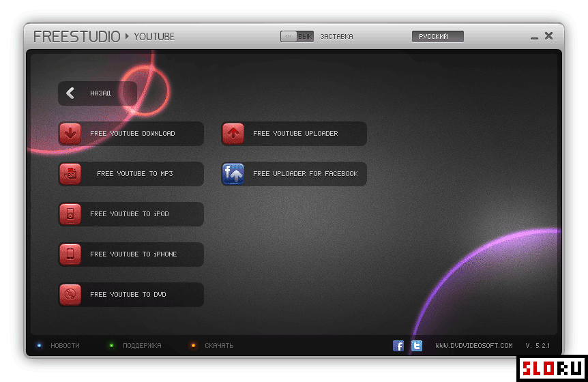
Task: Click the red MP3 file icon
Action: 70,173
